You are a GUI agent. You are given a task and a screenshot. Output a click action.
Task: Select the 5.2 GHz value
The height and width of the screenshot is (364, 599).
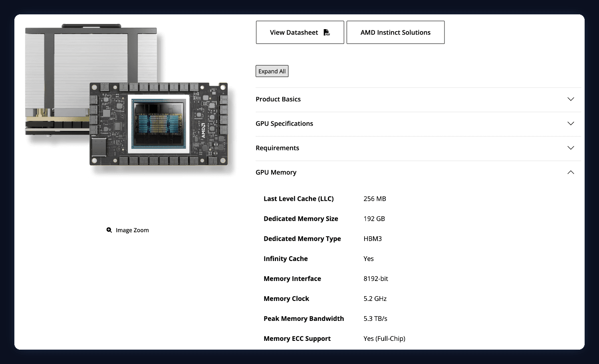click(375, 298)
